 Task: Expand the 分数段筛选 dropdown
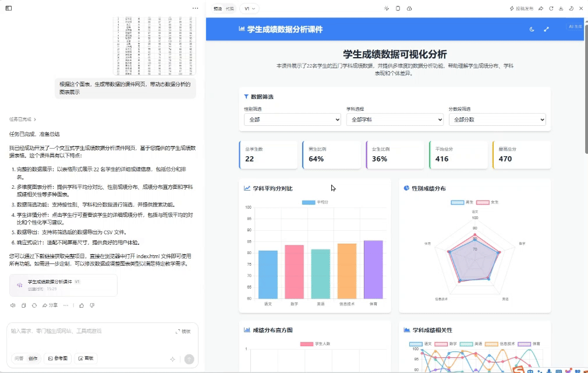(x=497, y=119)
